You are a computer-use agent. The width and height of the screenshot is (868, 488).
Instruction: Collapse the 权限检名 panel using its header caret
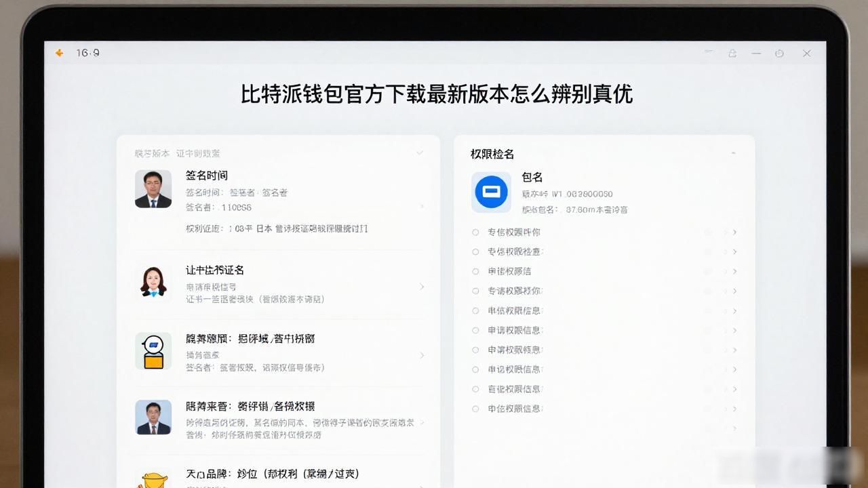[x=733, y=154]
